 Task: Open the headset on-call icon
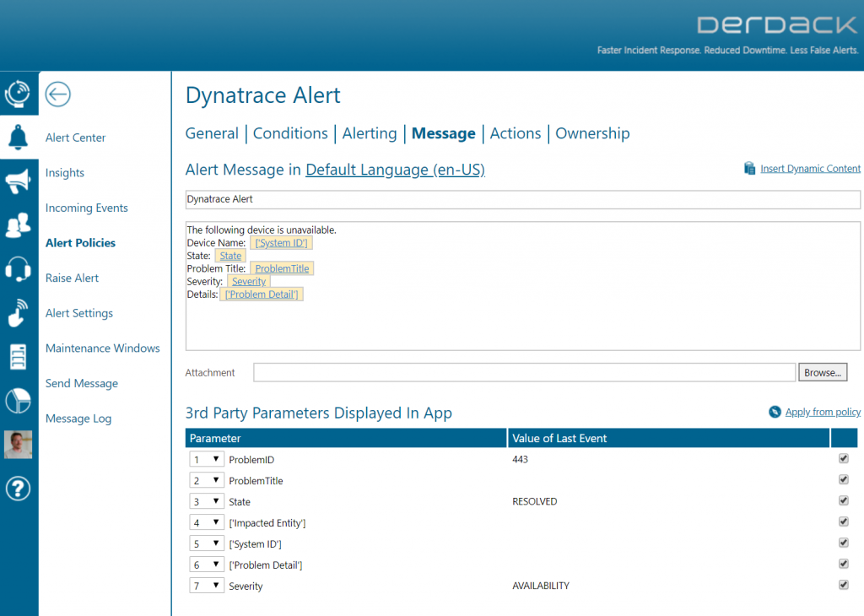(x=18, y=268)
